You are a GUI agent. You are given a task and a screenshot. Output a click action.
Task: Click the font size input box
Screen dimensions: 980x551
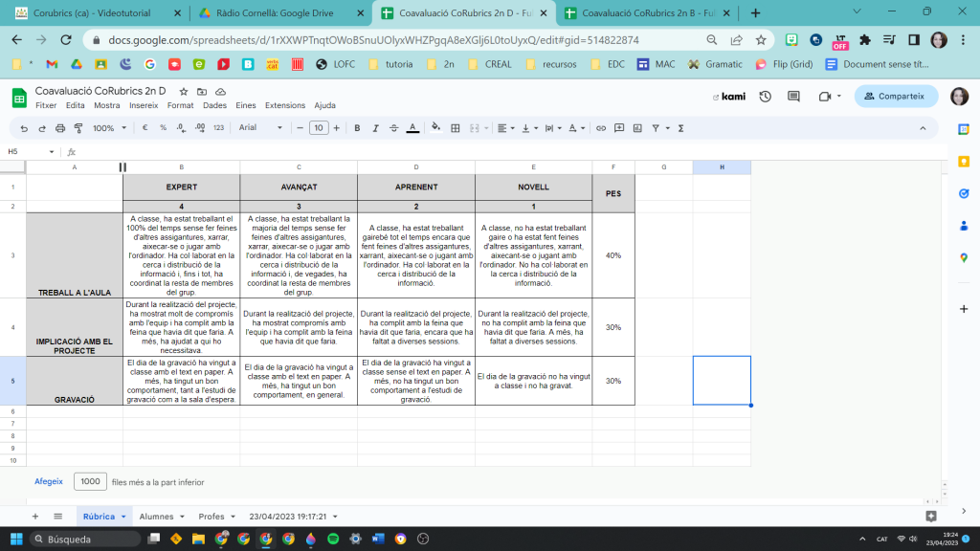[319, 127]
